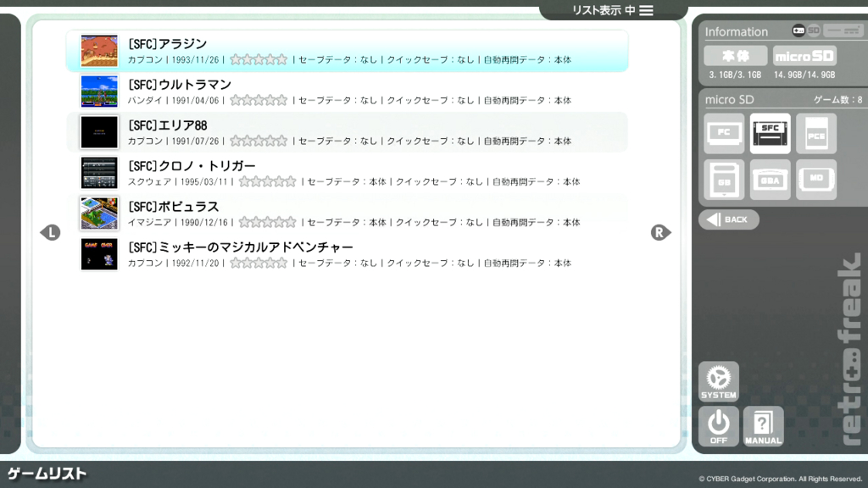This screenshot has height=488, width=868.
Task: Select the [SFC]エリア88 title
Action: 167,125
